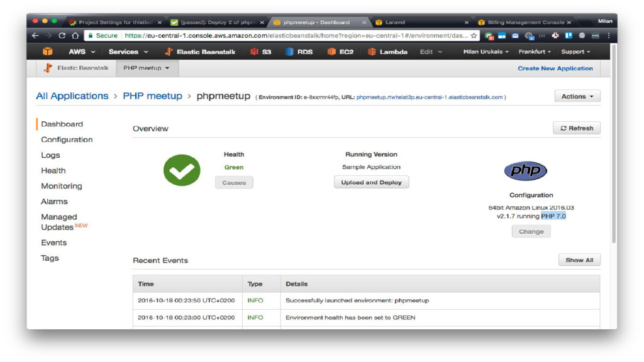Click the PHP platform logo
The width and height of the screenshot is (644, 362).
click(525, 170)
